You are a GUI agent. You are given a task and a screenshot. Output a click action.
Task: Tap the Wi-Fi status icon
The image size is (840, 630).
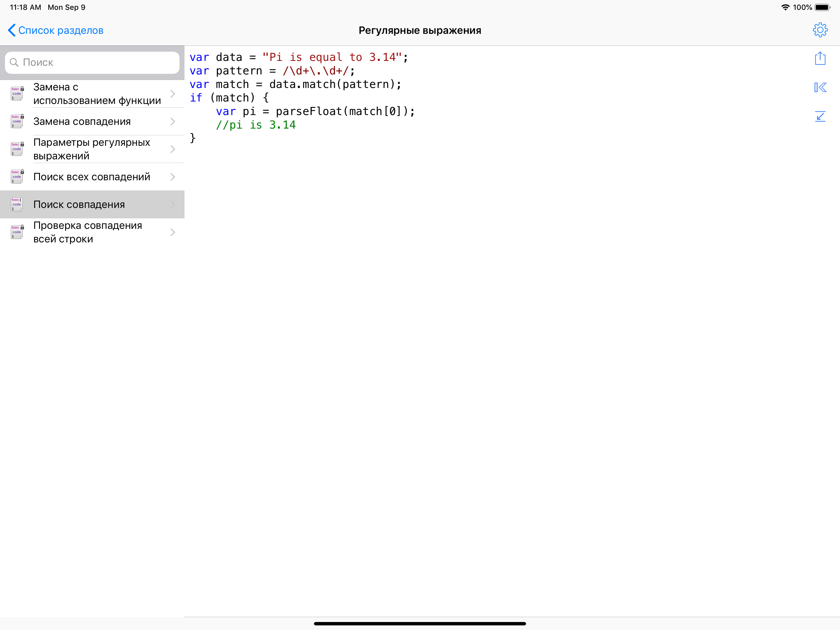pyautogui.click(x=785, y=7)
